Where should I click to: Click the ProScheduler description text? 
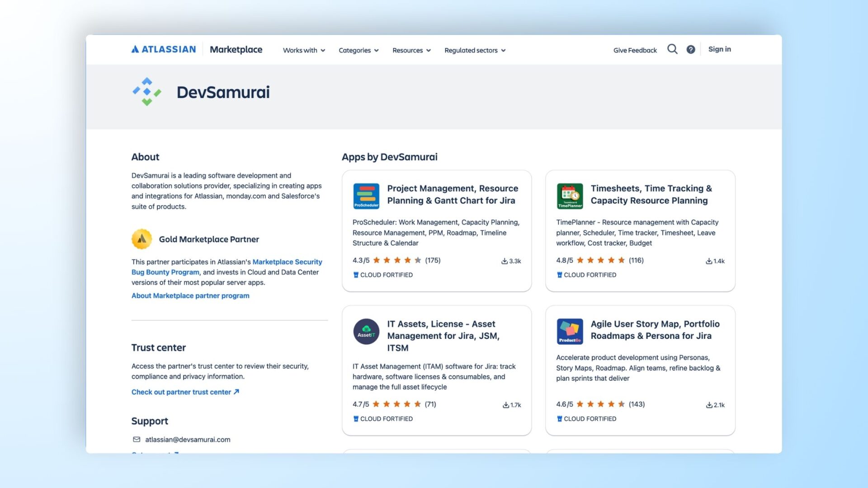(436, 233)
